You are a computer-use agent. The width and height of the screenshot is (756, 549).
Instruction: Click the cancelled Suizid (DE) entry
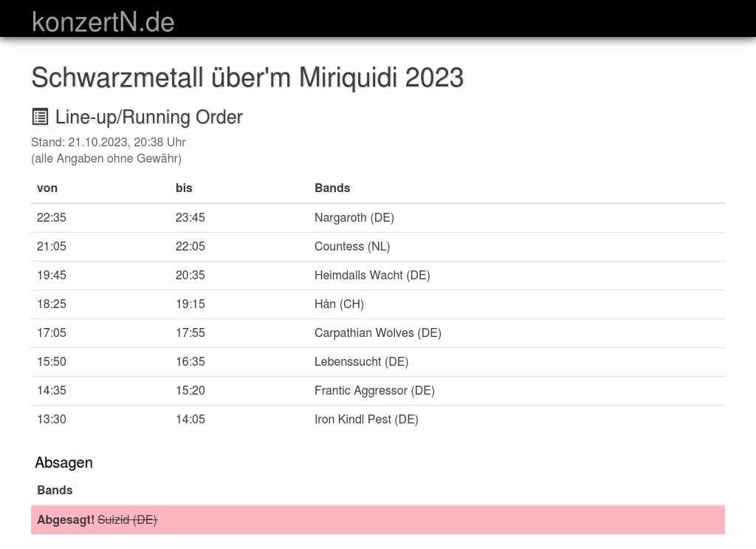[127, 519]
